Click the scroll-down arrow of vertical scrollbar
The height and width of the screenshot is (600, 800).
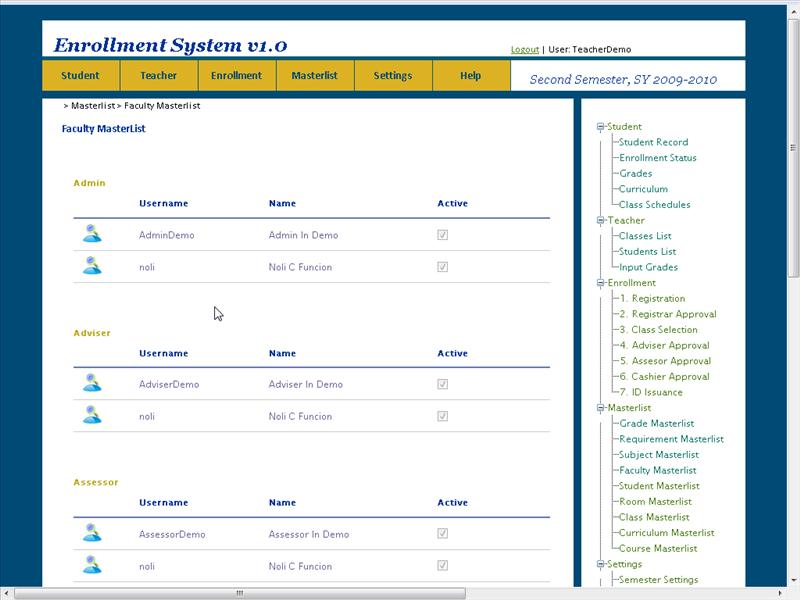793,581
